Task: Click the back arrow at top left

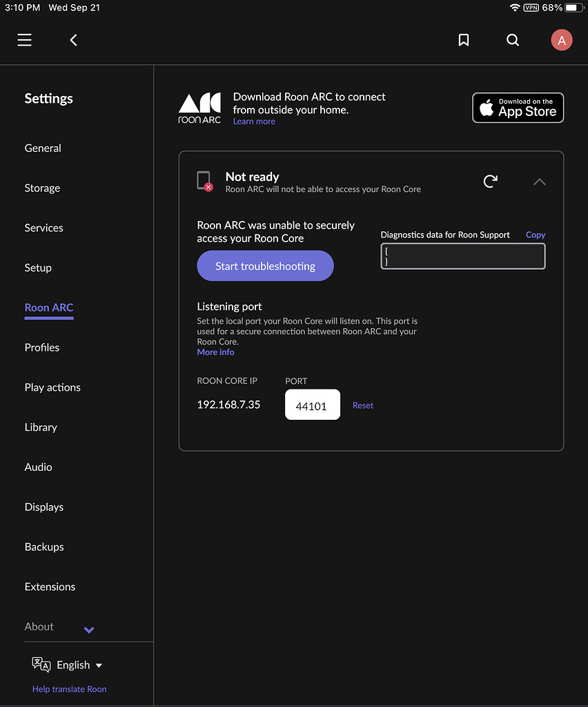Action: click(73, 40)
